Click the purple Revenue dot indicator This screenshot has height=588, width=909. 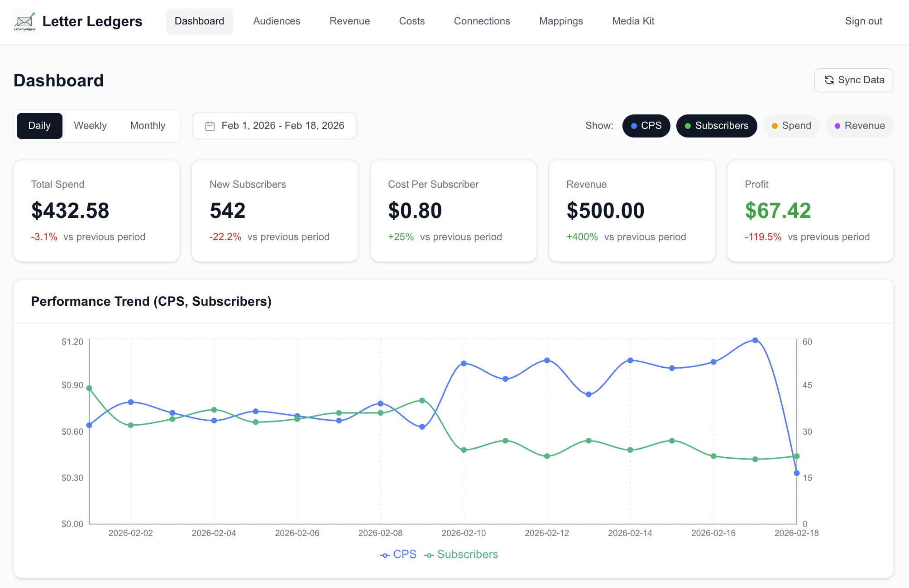[x=837, y=126]
